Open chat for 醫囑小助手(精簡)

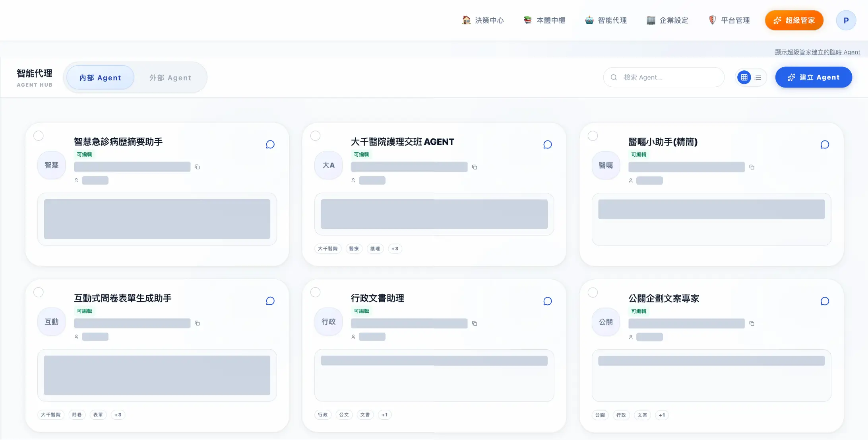coord(825,144)
